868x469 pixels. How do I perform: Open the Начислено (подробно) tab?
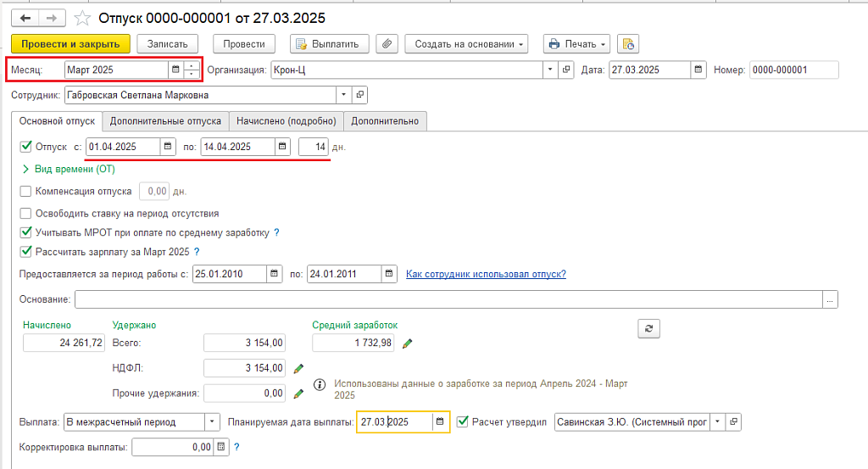(286, 121)
